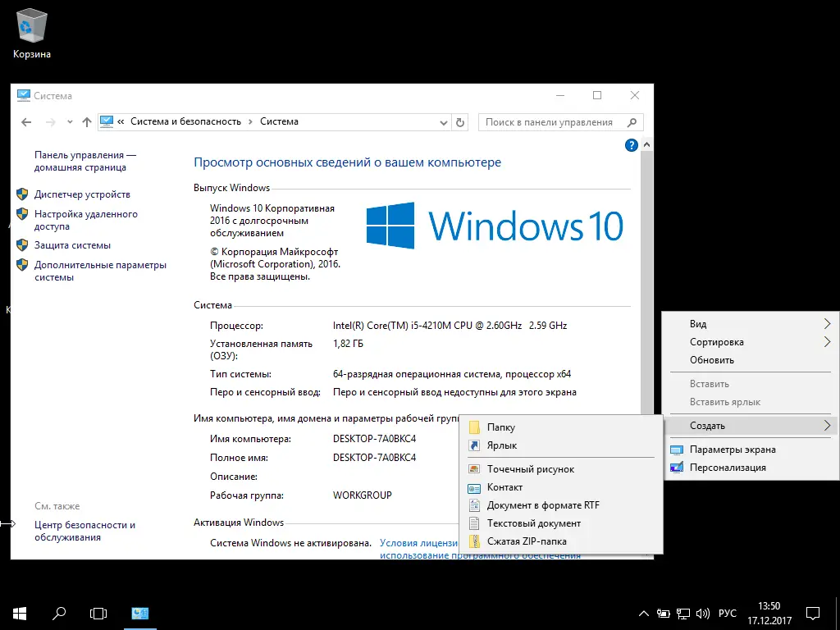
Task: Create 'Точечный рисунок' from submenu
Action: (561, 469)
